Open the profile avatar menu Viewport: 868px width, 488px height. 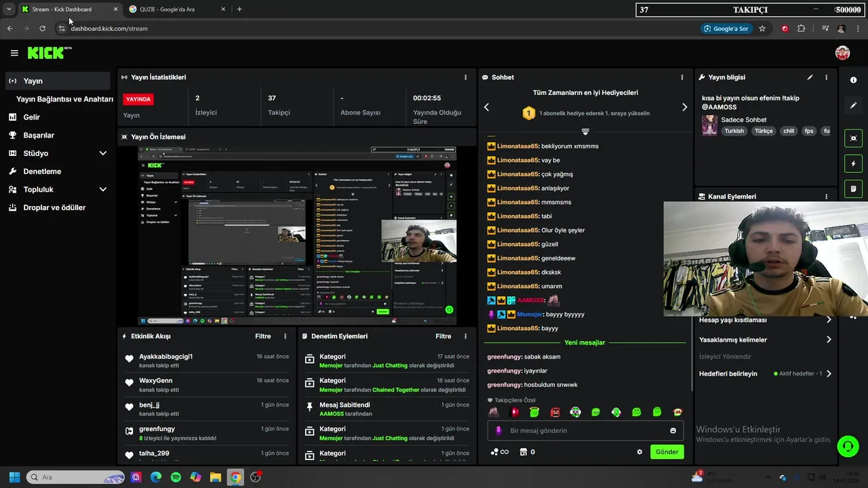point(842,53)
